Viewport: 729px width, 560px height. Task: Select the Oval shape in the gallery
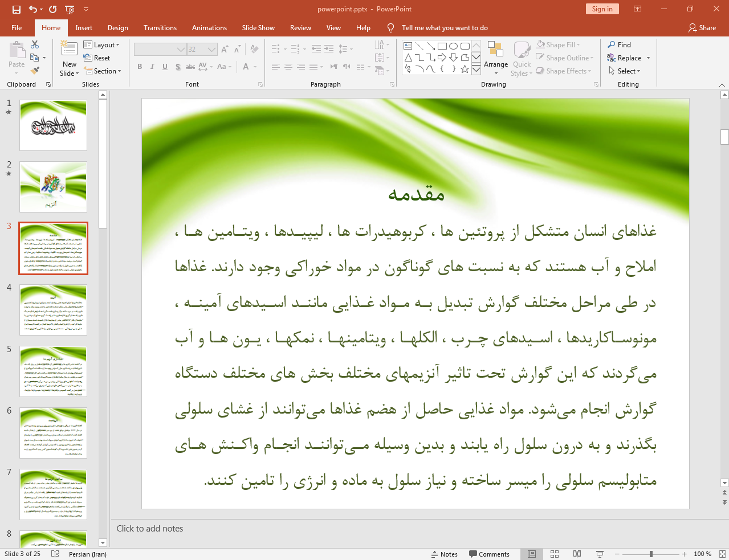pyautogui.click(x=454, y=46)
